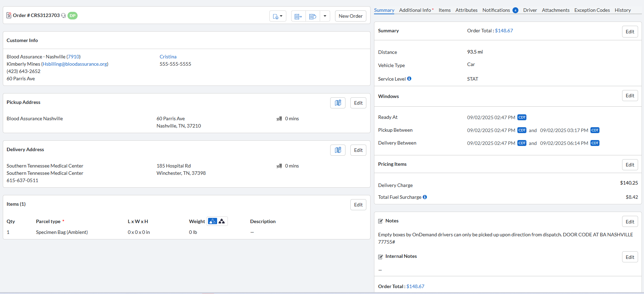The height and width of the screenshot is (294, 644).
Task: Click the Total Fuel Surcharge info icon
Action: pos(425,197)
